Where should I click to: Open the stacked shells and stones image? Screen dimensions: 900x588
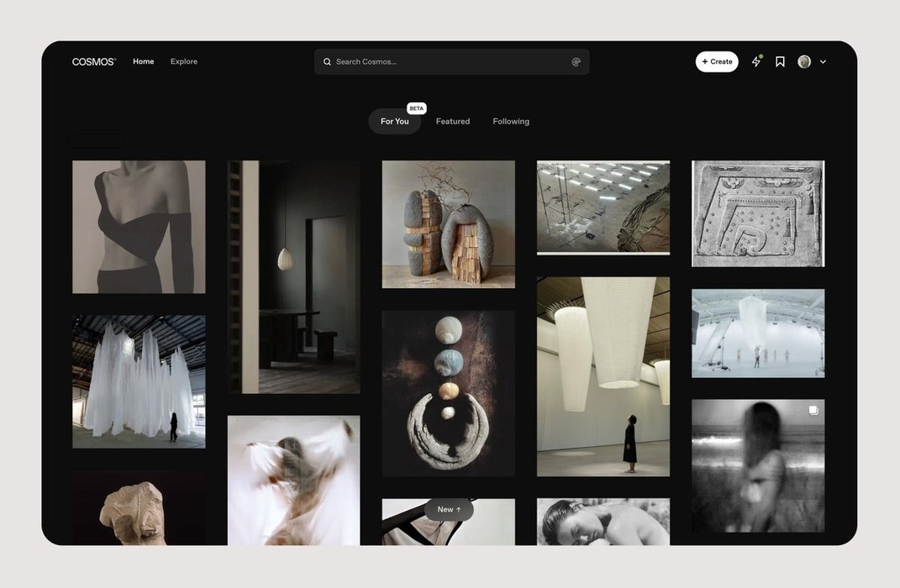click(449, 393)
